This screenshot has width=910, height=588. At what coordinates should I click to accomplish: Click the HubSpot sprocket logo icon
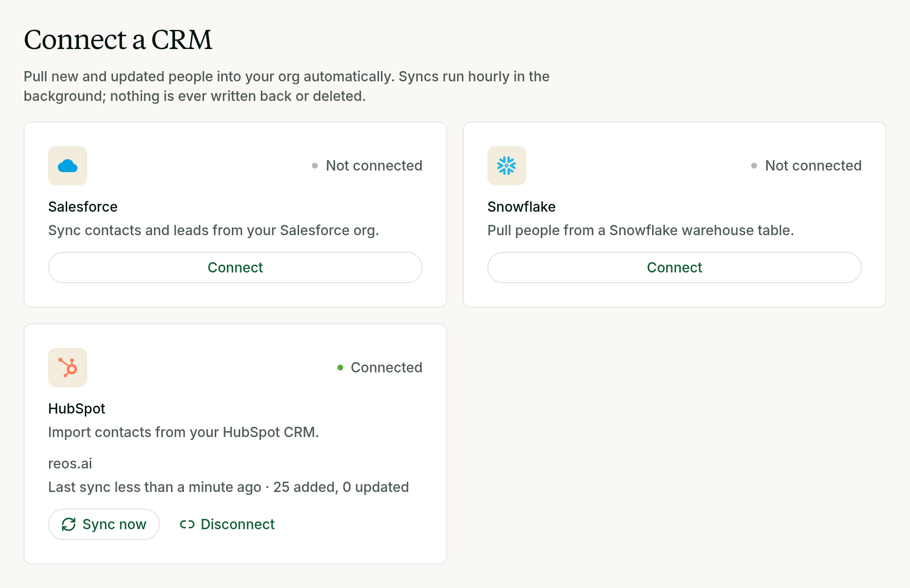click(68, 367)
